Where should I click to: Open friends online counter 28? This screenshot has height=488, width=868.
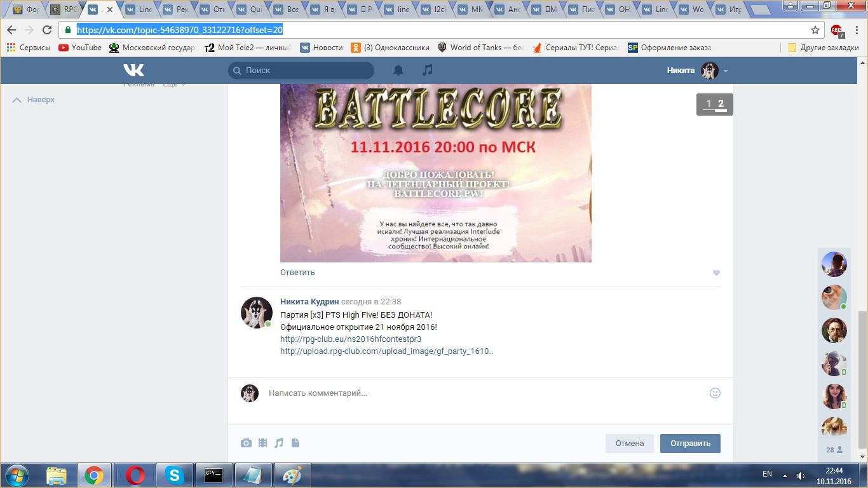pos(834,450)
